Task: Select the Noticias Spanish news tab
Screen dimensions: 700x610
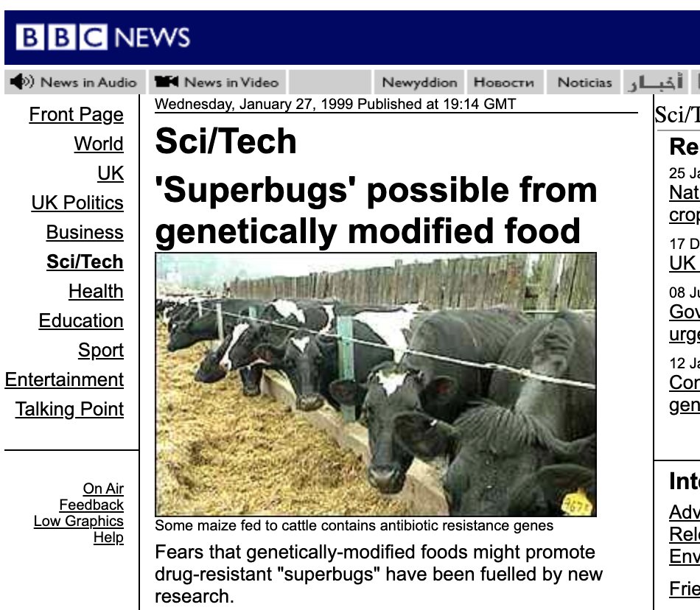Action: (584, 82)
